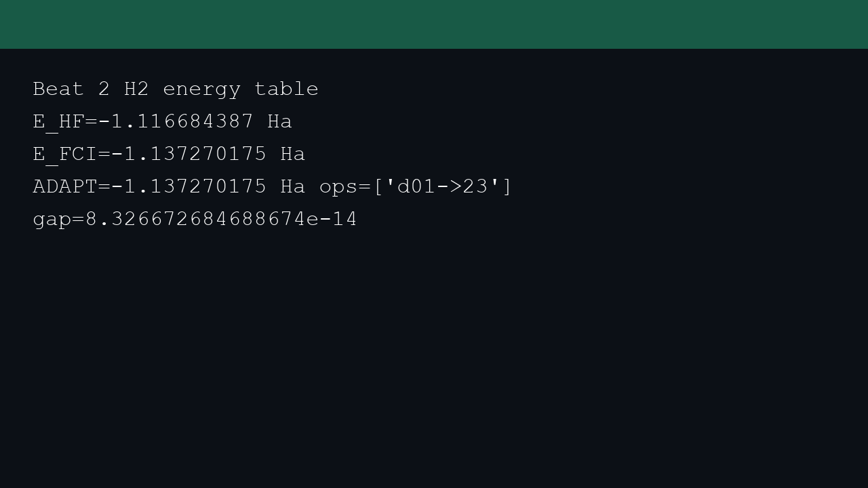Select the gap value 8.326672684688674e-14
The image size is (868, 488).
click(222, 219)
